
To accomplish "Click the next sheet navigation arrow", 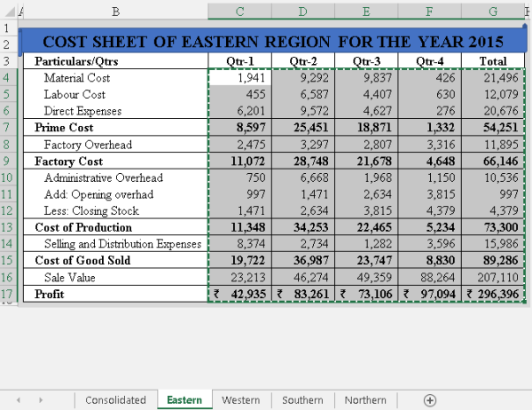I will [x=41, y=400].
